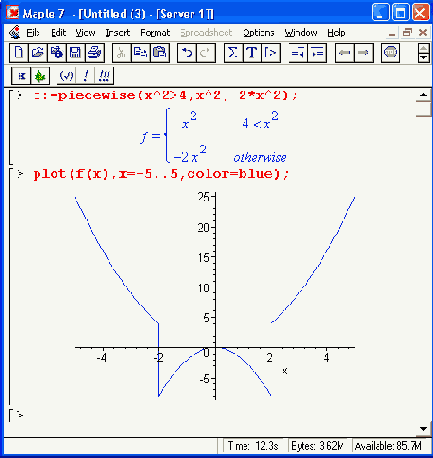Insert Maple input with the Sigma icon
433x458 pixels.
pos(233,53)
